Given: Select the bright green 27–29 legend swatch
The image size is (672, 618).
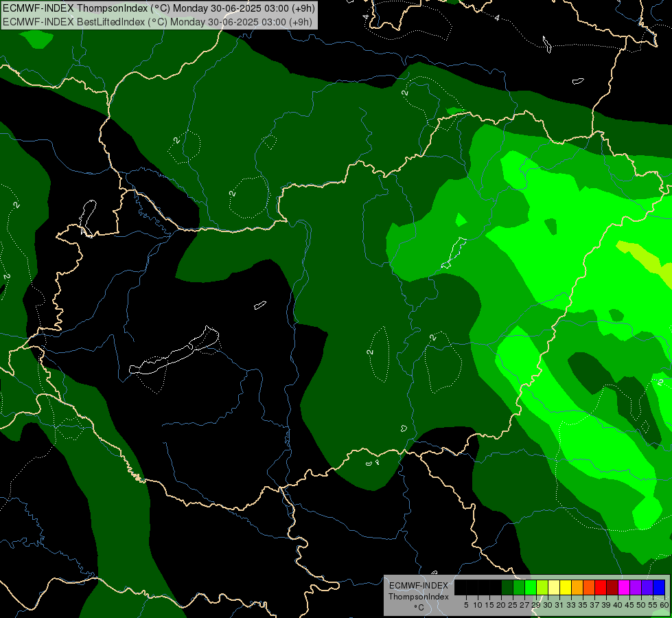Looking at the screenshot, I should click(x=531, y=587).
